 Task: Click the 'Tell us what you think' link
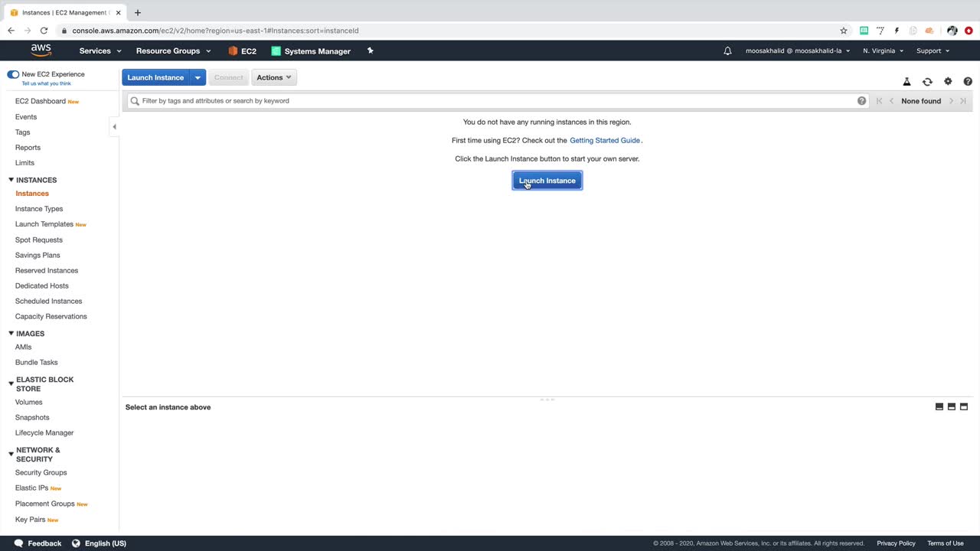pos(47,83)
